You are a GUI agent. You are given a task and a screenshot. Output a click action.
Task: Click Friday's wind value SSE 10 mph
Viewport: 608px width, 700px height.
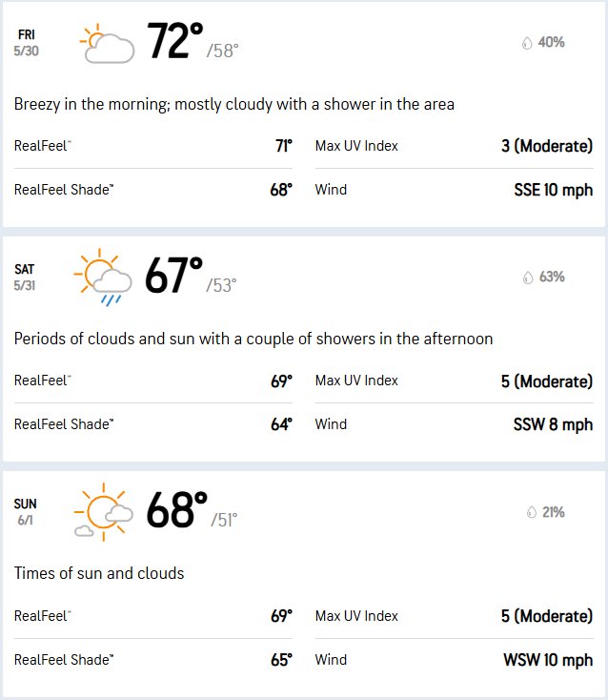click(x=553, y=190)
